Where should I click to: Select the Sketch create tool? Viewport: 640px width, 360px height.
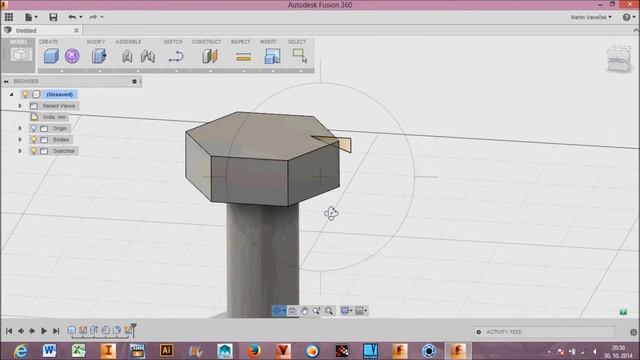[176, 56]
